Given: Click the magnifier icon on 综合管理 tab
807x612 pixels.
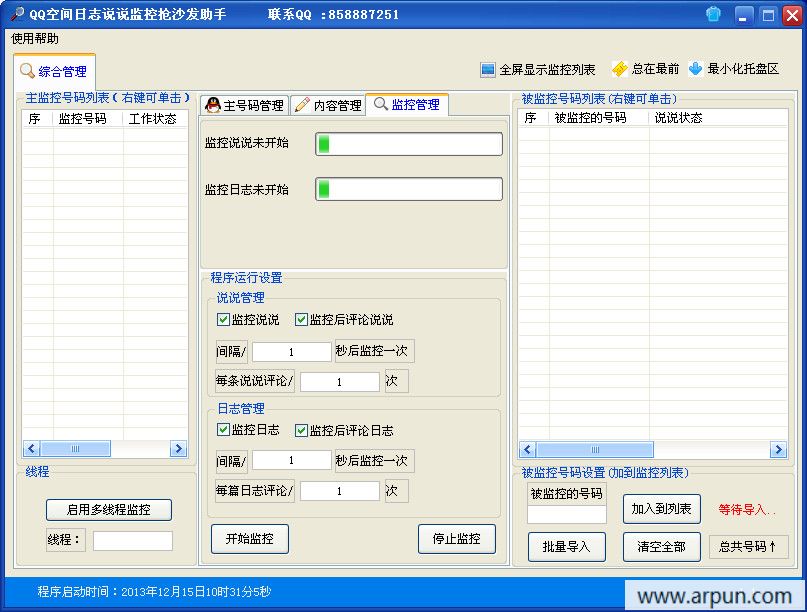Looking at the screenshot, I should pyautogui.click(x=27, y=71).
